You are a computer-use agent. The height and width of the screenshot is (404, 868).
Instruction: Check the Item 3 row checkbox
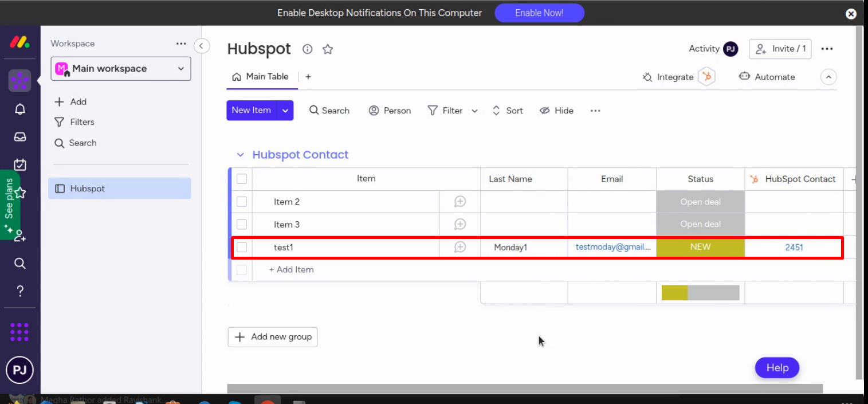coord(242,224)
